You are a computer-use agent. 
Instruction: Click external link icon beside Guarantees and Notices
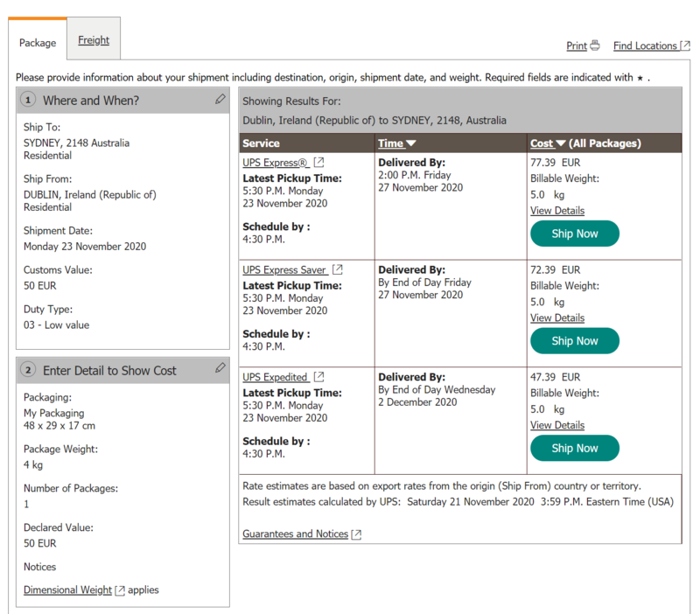356,534
